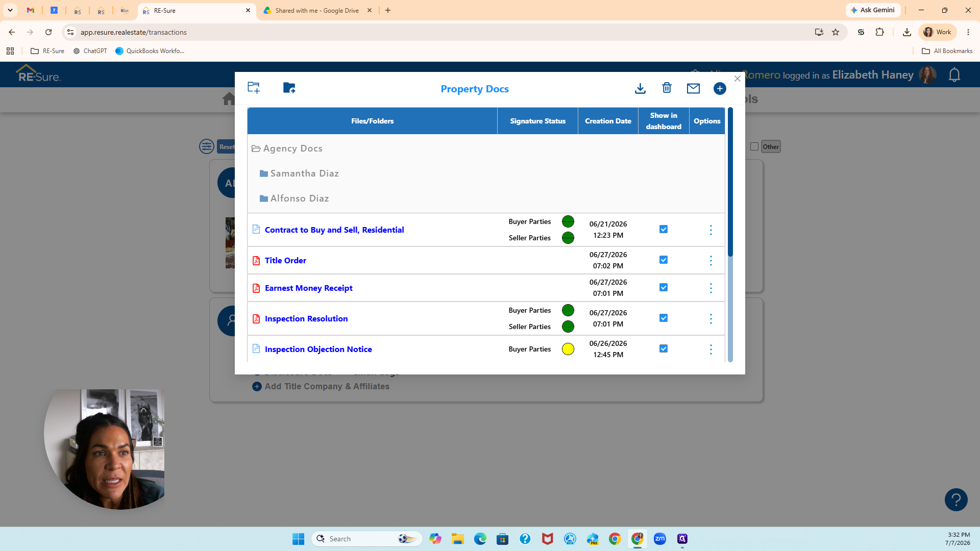
Task: Uncheck dashboard checkbox for Inspection Objection Notice
Action: (x=664, y=348)
